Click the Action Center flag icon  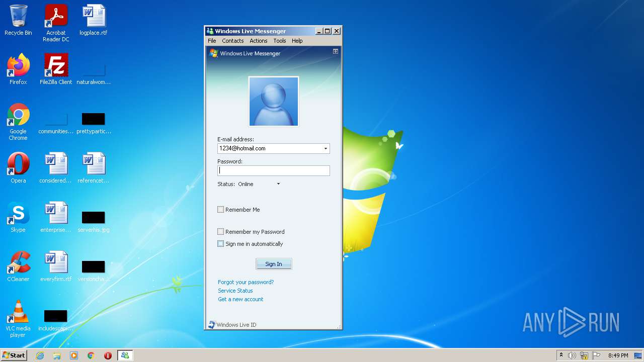pyautogui.click(x=596, y=355)
